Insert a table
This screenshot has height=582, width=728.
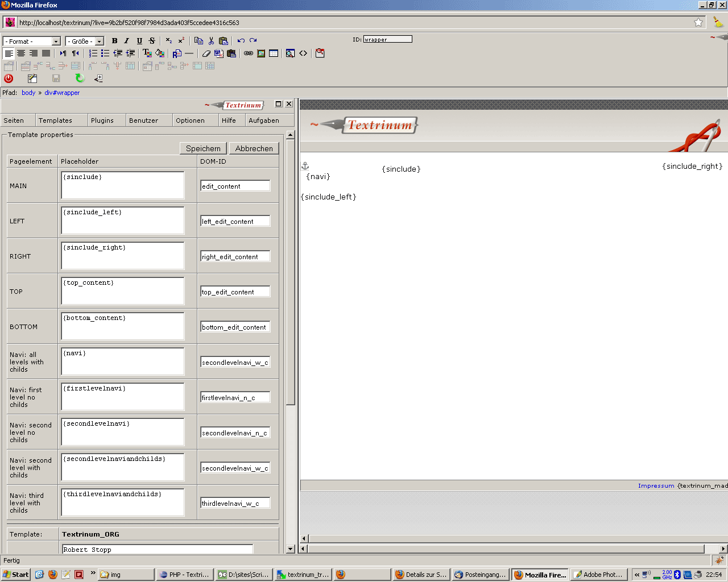[274, 53]
